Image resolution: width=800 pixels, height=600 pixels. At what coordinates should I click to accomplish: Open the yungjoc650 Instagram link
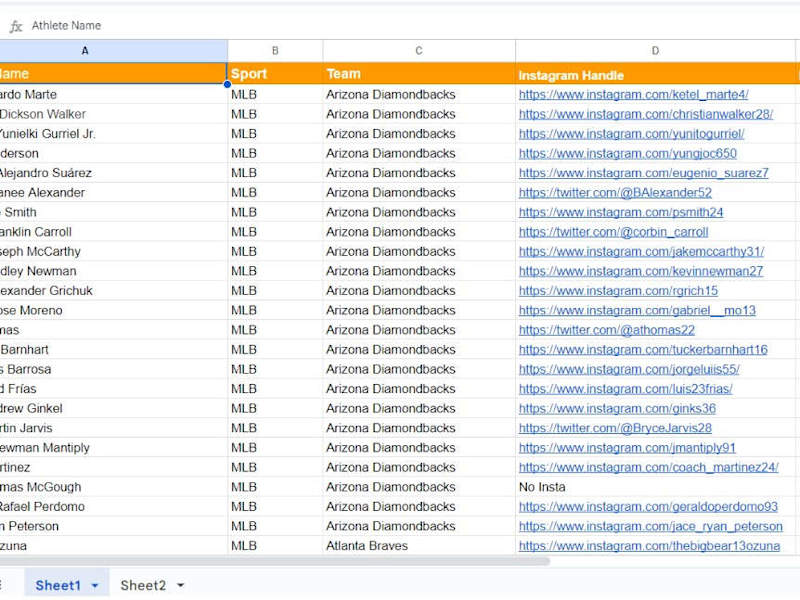tap(628, 153)
